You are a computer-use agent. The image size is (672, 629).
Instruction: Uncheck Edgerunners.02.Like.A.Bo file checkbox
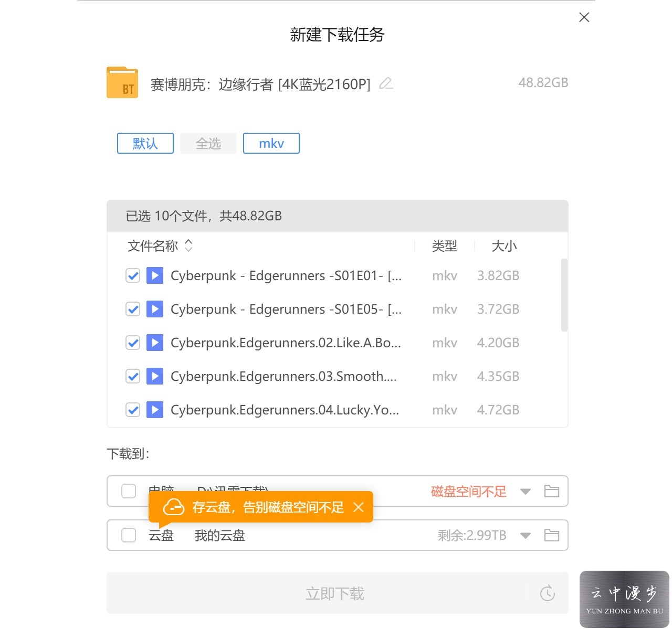pyautogui.click(x=133, y=343)
